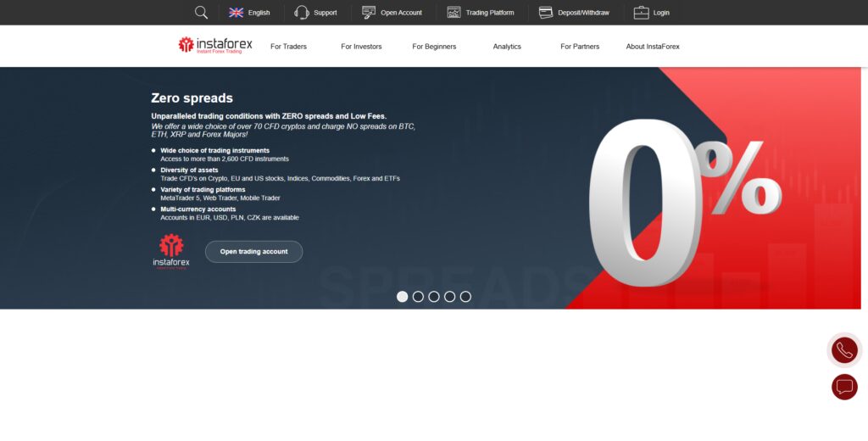The height and width of the screenshot is (441, 868).
Task: Open the Analytics menu
Action: tap(507, 47)
